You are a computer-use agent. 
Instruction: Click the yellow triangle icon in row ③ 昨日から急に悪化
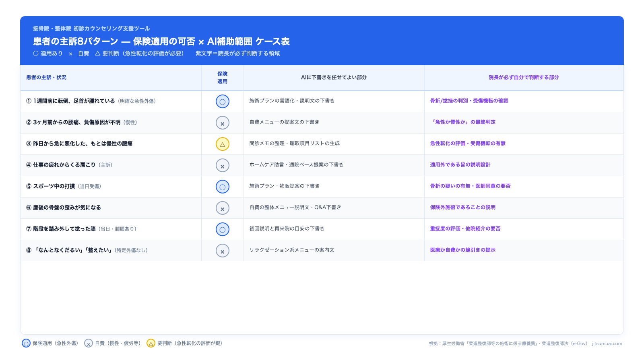(223, 144)
